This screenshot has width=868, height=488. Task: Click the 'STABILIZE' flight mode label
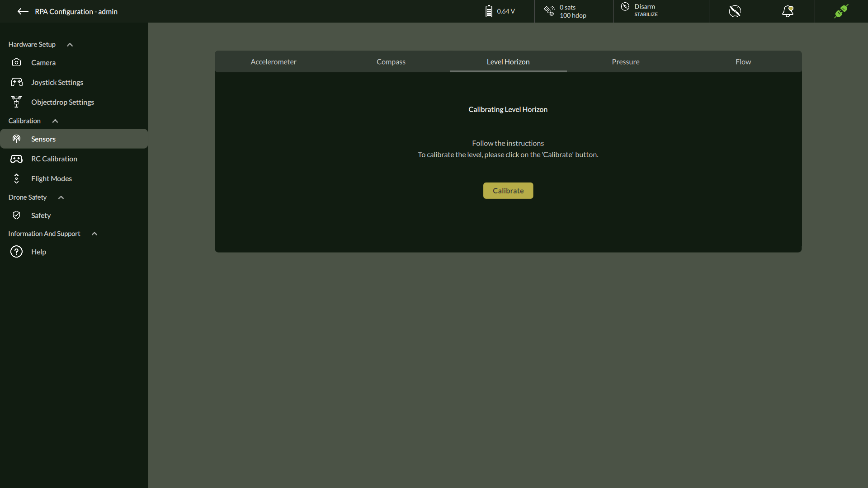point(646,14)
